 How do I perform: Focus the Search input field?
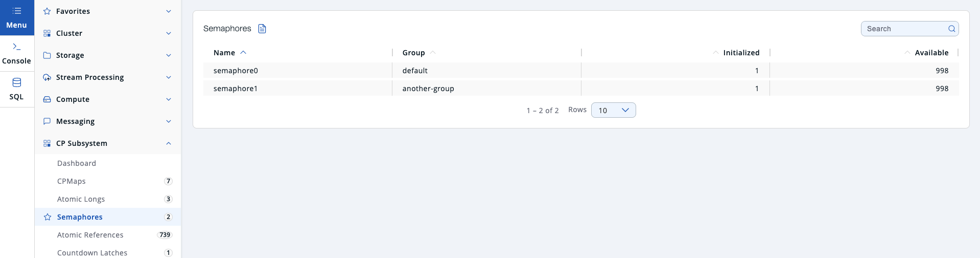point(904,29)
